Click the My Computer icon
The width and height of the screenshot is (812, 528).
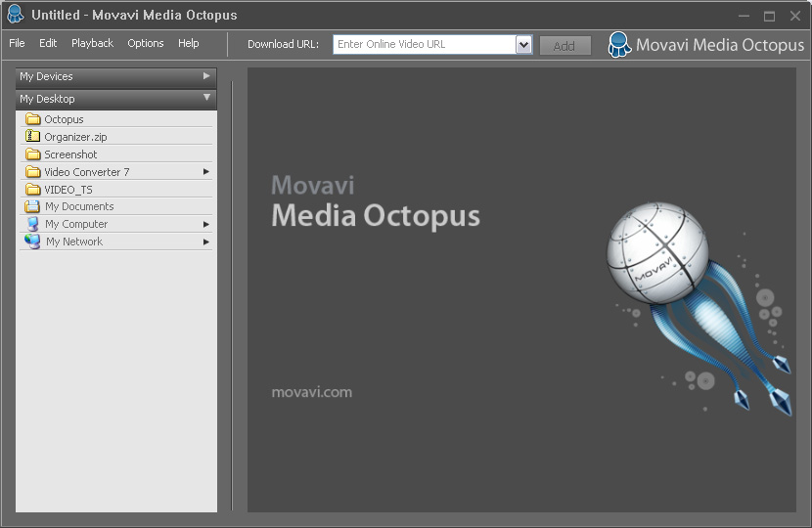tap(32, 224)
